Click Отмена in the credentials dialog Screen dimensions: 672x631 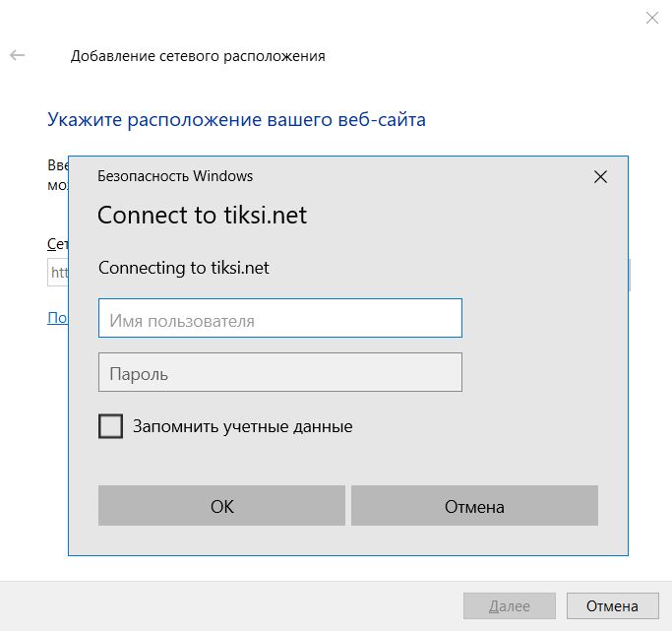474,507
